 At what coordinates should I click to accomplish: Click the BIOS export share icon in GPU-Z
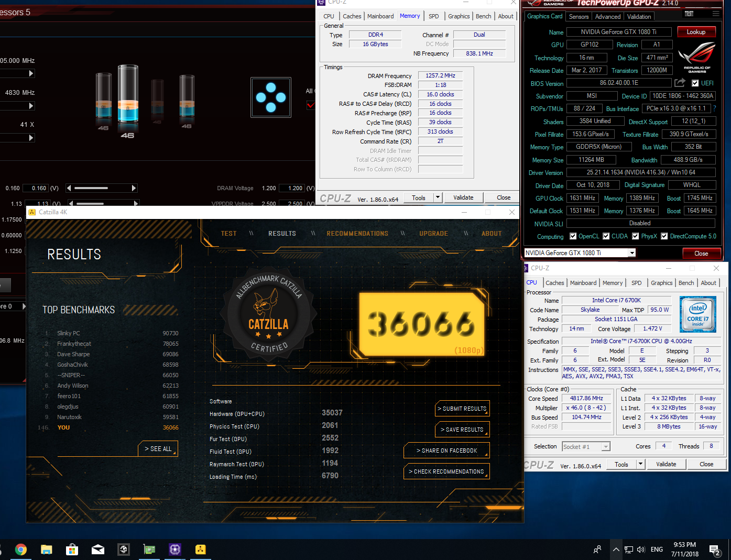tap(680, 83)
